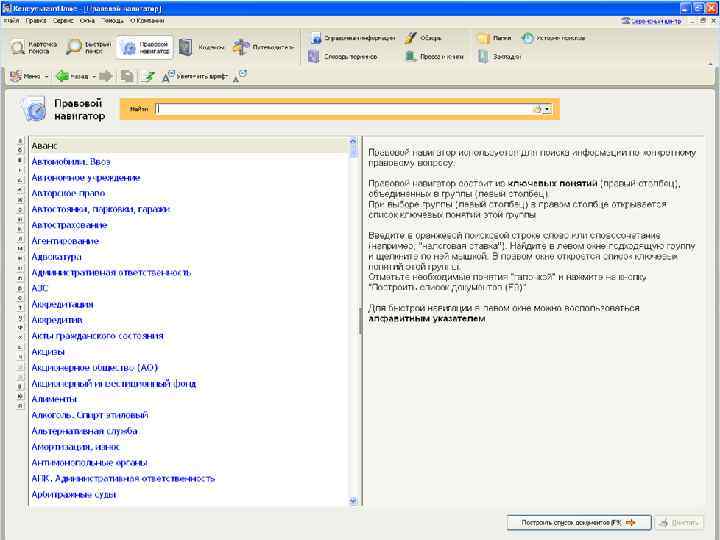Image resolution: width=720 pixels, height=540 pixels.
Task: Click Увеличить шрифт to enlarge font
Action: click(195, 76)
